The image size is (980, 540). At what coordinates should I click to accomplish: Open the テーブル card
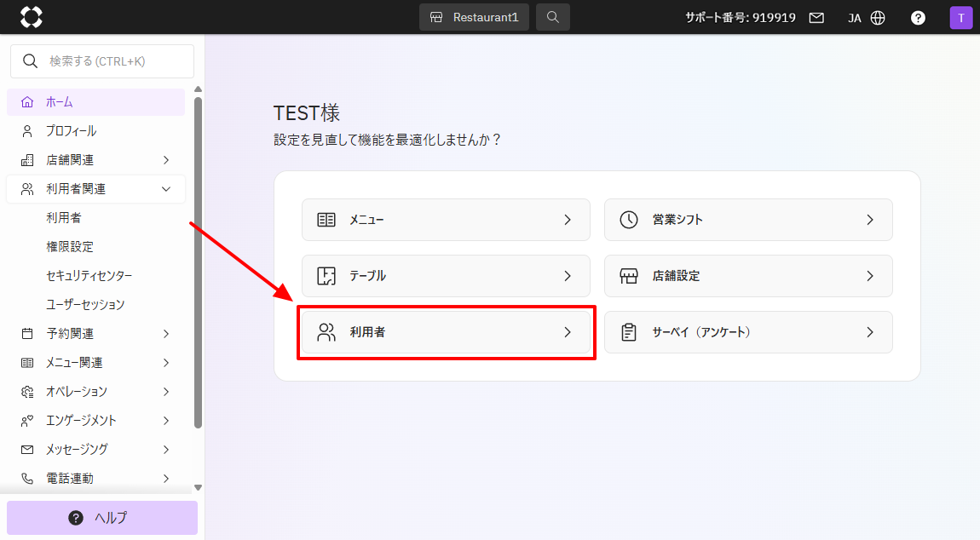446,276
